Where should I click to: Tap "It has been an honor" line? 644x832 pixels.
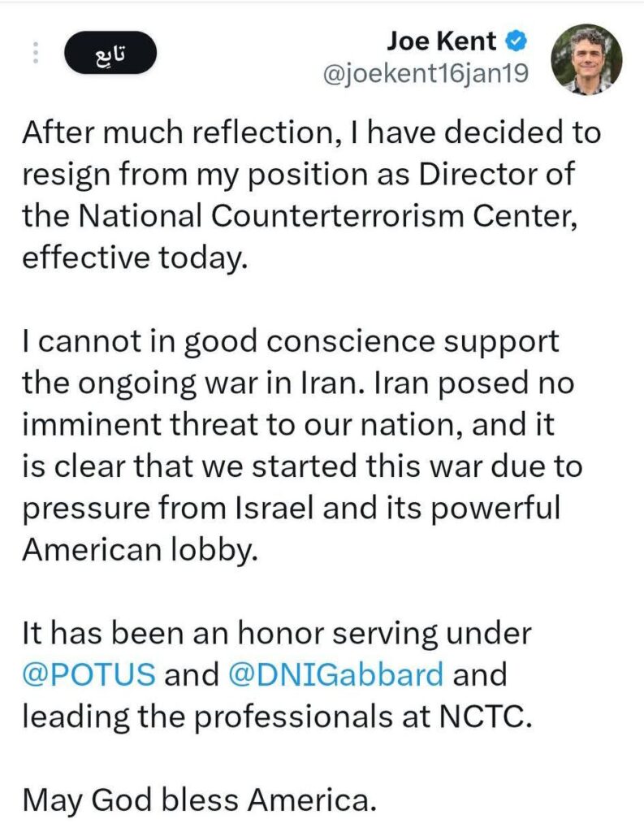coord(277,632)
